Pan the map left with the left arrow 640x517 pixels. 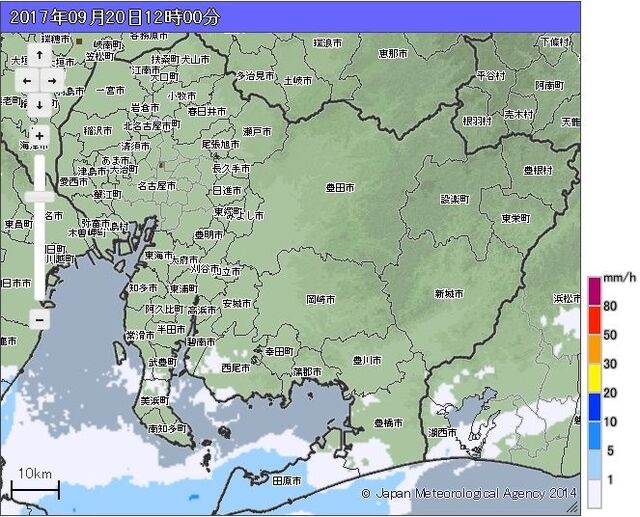coord(27,81)
